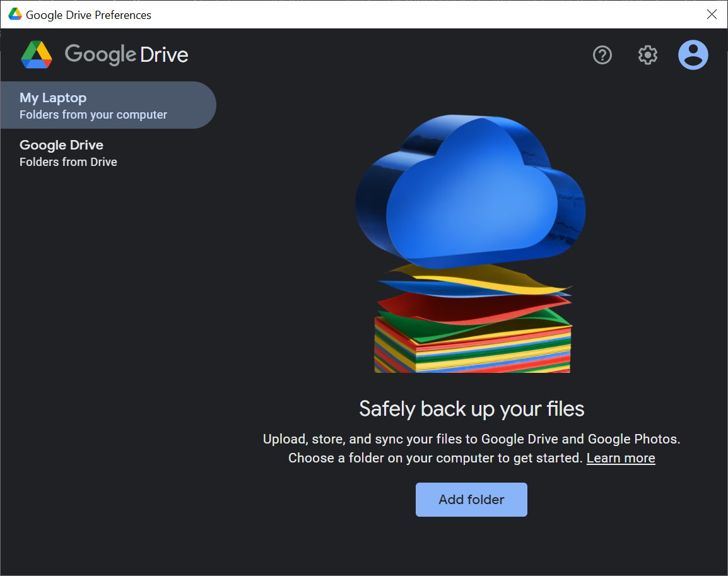The image size is (728, 576).
Task: Click the account profile avatar icon
Action: [693, 55]
